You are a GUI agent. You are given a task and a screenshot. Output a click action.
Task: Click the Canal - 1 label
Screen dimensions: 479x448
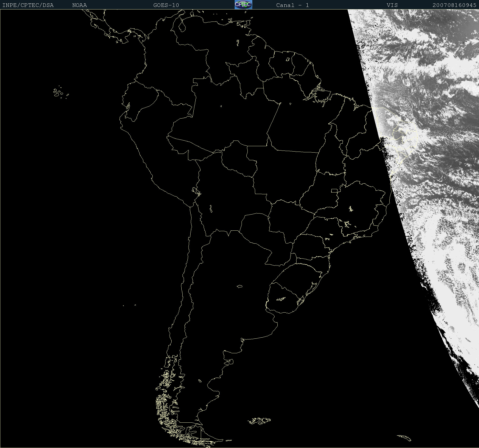(x=293, y=5)
